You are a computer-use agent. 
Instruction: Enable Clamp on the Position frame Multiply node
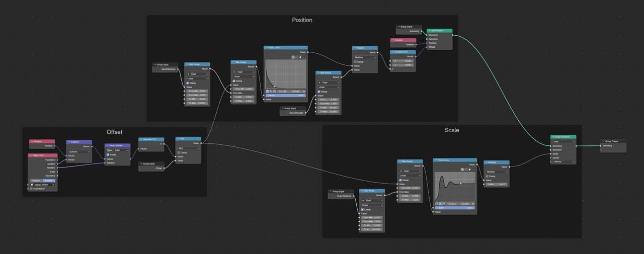point(355,61)
